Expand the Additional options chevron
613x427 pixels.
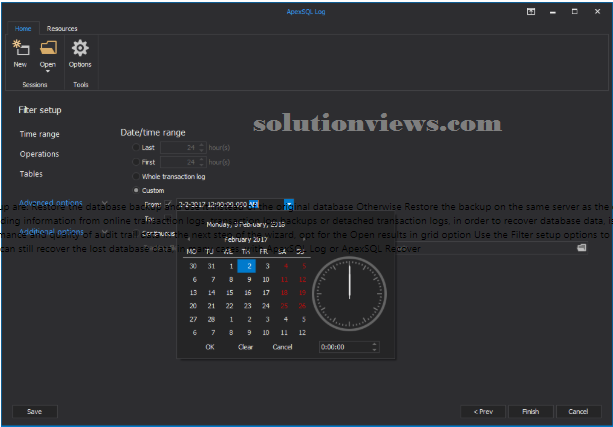coord(104,232)
